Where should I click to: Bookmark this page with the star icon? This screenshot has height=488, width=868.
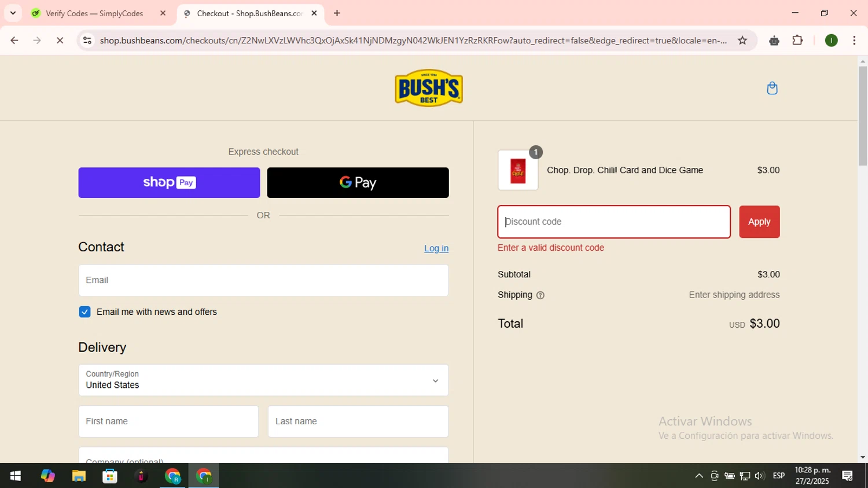pos(742,41)
